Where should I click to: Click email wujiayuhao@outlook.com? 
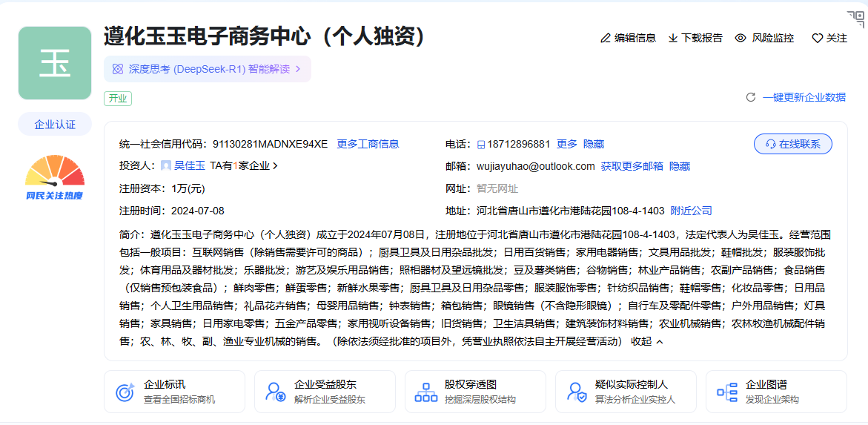pos(536,166)
